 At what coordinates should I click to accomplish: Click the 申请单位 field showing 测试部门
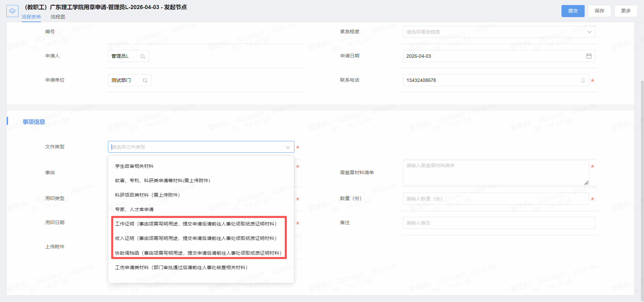pos(129,80)
